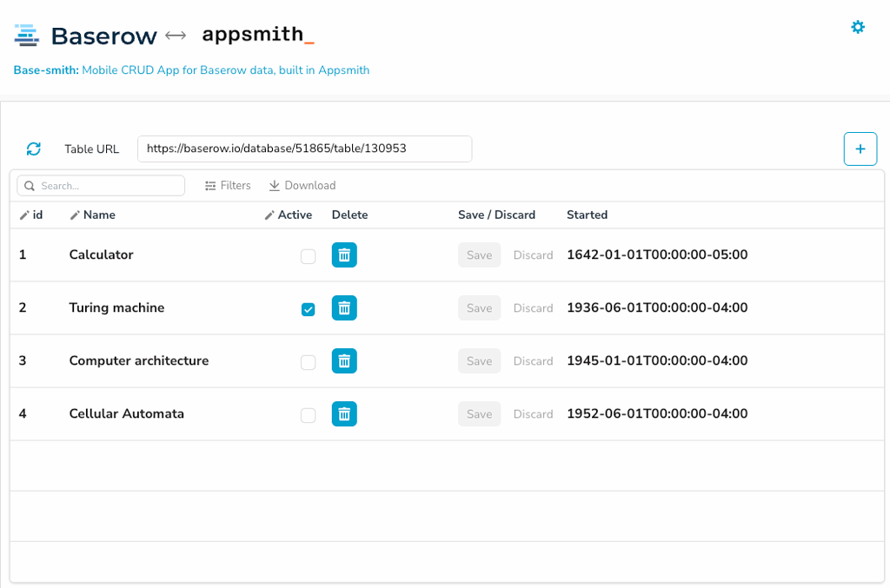
Task: Click the search magnifier icon
Action: [30, 185]
